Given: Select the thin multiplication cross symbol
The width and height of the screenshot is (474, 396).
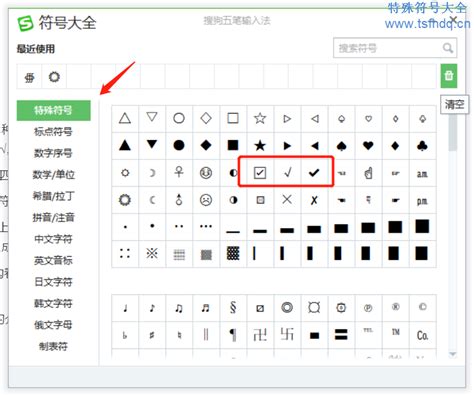Looking at the screenshot, I should pyautogui.click(x=287, y=200).
